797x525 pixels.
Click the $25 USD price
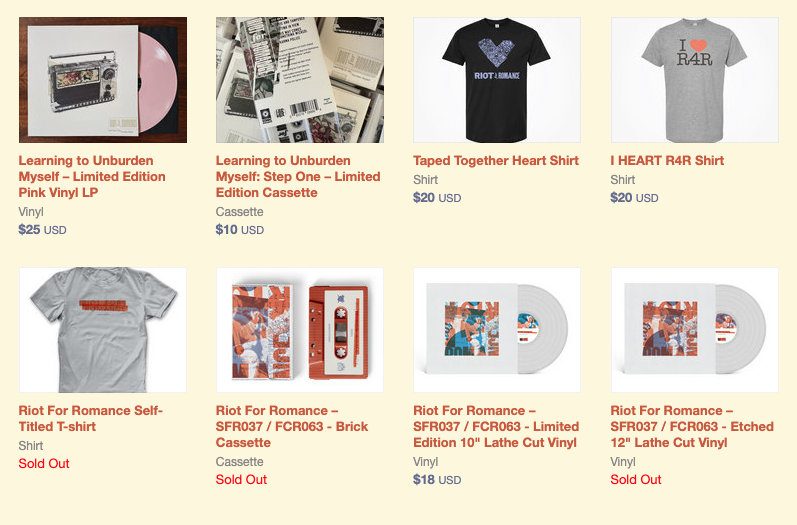(x=42, y=229)
